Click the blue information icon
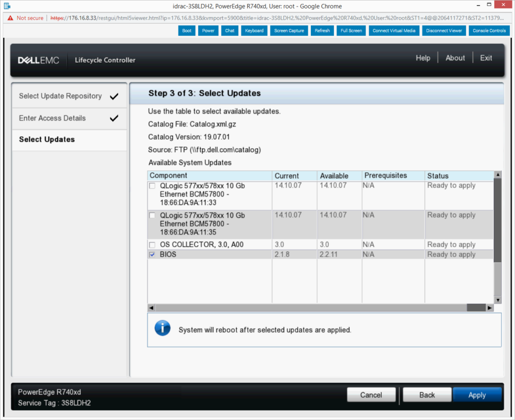 pos(162,328)
